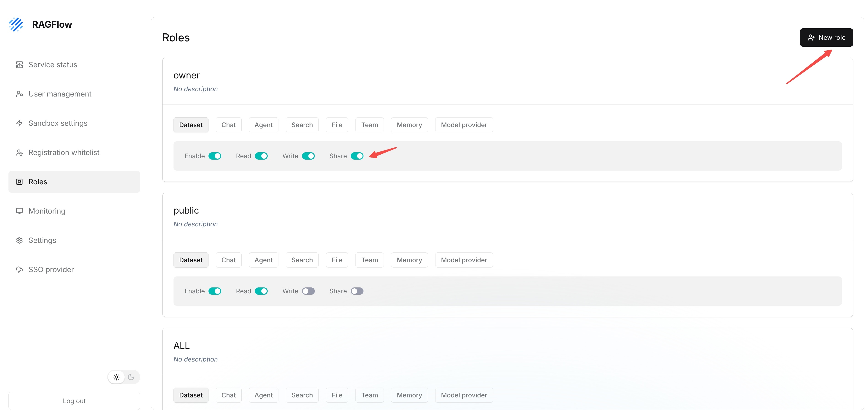Viewport: 868px width, 418px height.
Task: Click the owner role title
Action: (186, 75)
